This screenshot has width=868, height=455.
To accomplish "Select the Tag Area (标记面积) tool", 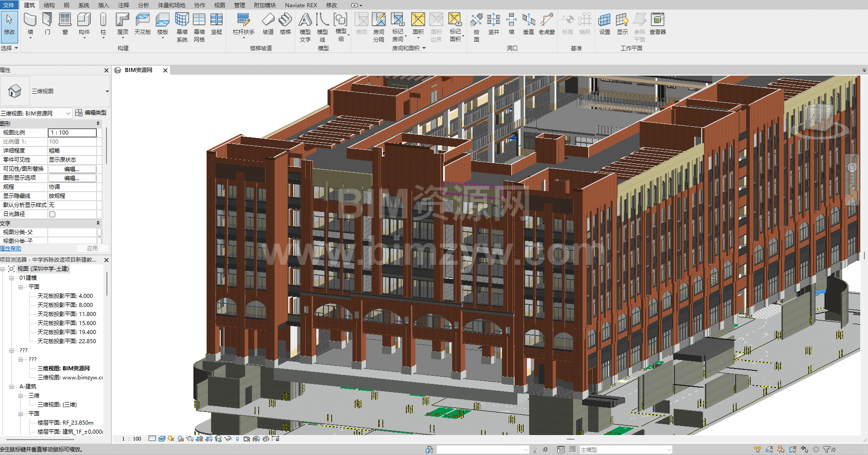I will coord(455,27).
